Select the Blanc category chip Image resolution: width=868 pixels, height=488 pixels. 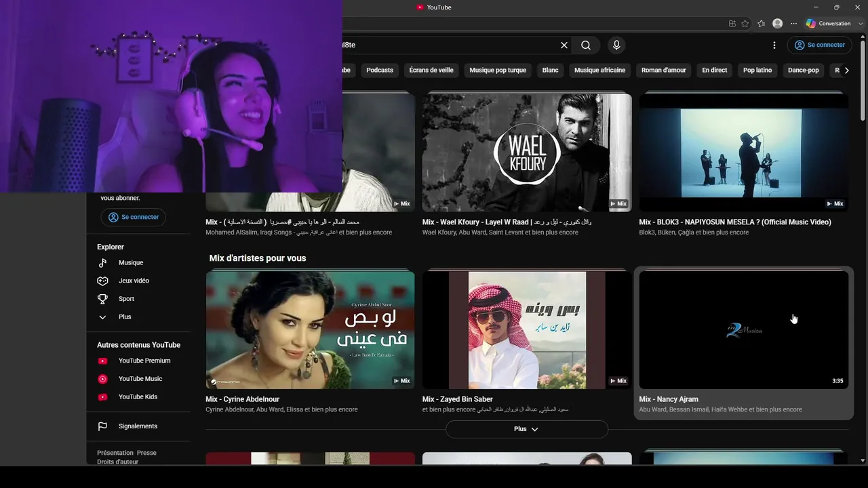551,70
